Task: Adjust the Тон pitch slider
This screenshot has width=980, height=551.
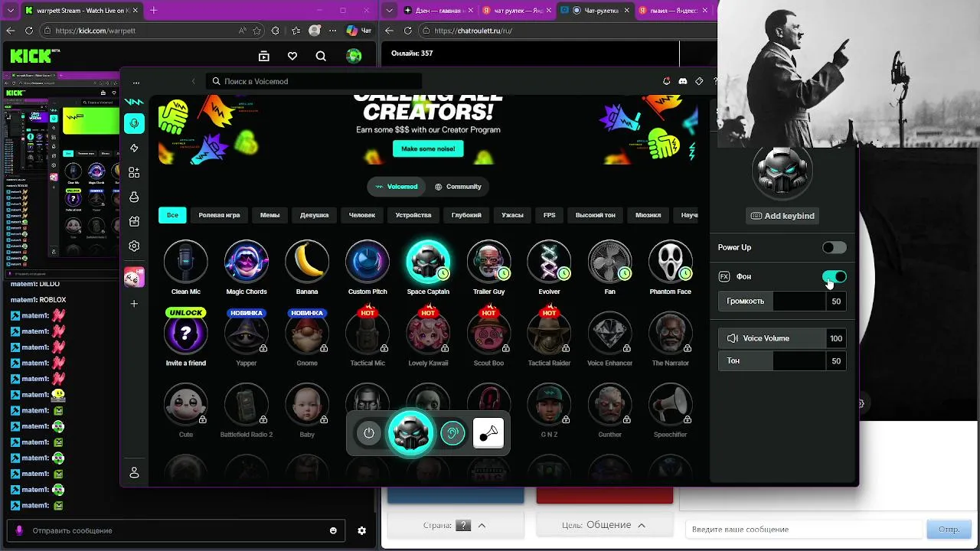Action: [x=782, y=360]
